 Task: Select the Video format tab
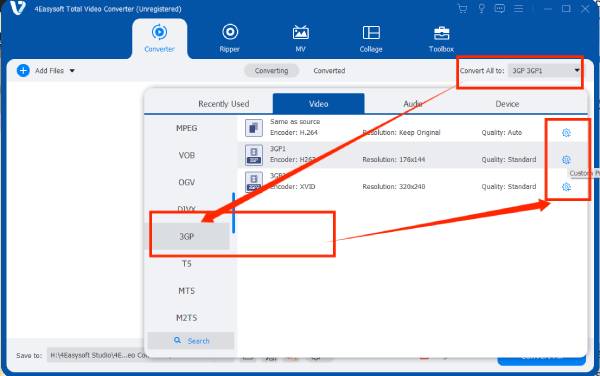coord(318,104)
